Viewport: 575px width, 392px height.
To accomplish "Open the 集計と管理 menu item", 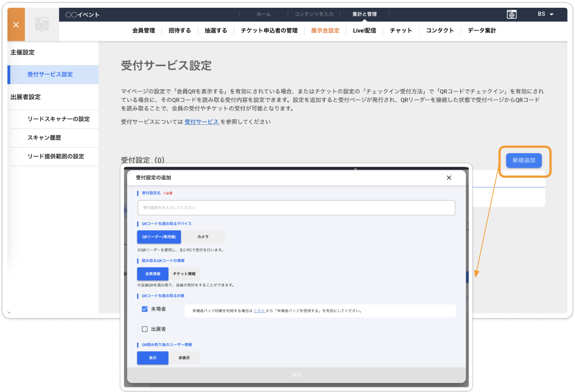I will (364, 13).
